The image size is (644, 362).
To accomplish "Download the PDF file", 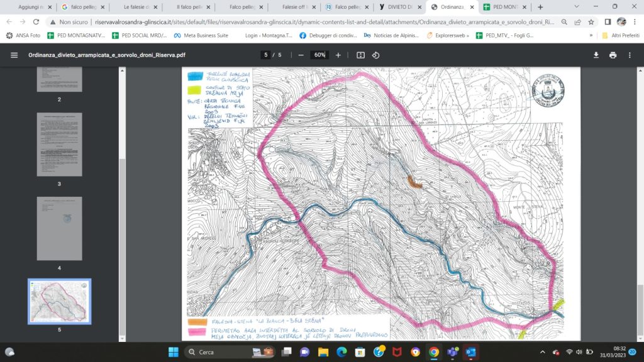I will [596, 55].
